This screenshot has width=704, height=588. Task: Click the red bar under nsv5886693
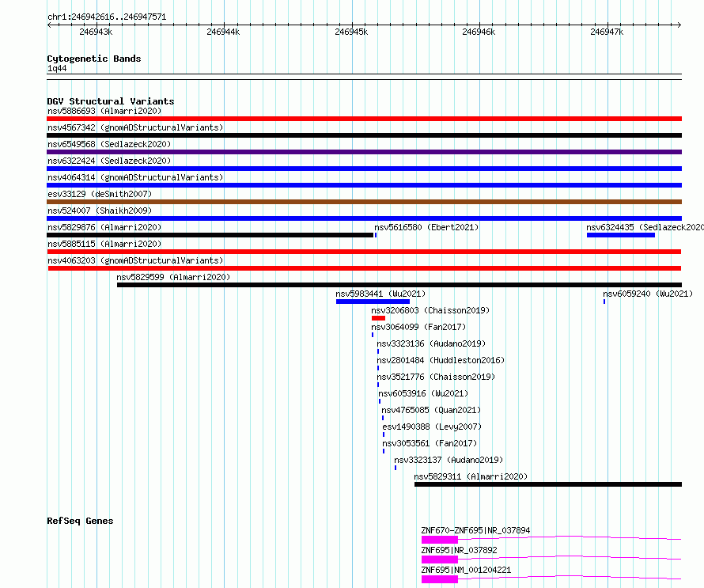pyautogui.click(x=364, y=119)
